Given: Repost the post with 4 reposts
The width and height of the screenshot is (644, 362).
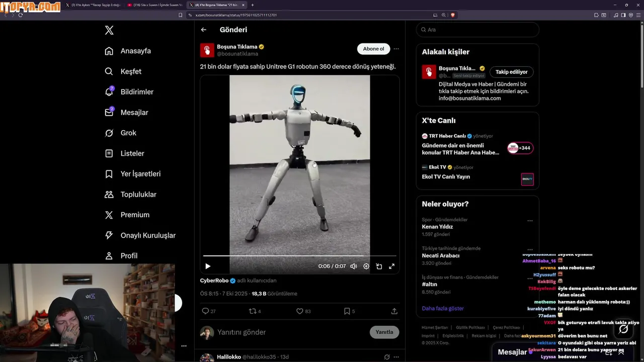Looking at the screenshot, I should point(253,311).
